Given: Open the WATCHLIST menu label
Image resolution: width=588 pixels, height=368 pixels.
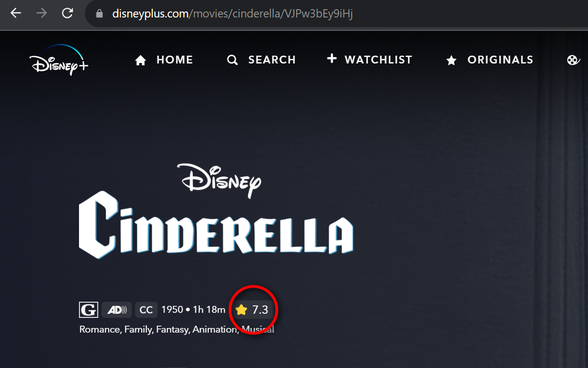Looking at the screenshot, I should tap(379, 60).
